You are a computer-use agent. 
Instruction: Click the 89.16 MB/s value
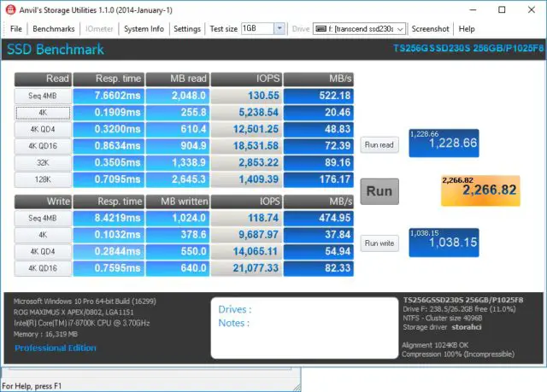coord(319,163)
